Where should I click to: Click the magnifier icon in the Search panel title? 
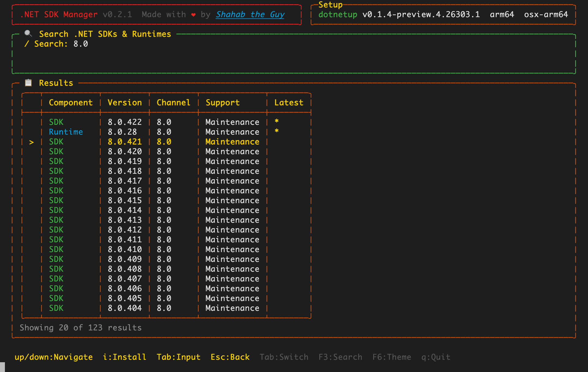(28, 34)
